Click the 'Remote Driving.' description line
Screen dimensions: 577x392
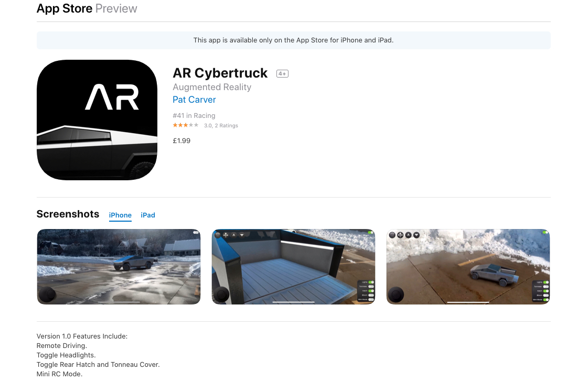[62, 346]
